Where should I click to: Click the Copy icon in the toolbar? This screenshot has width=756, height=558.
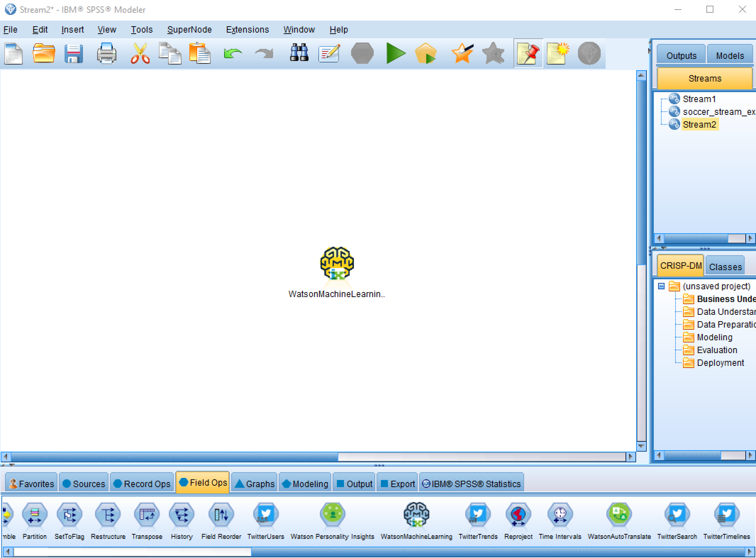coord(170,54)
